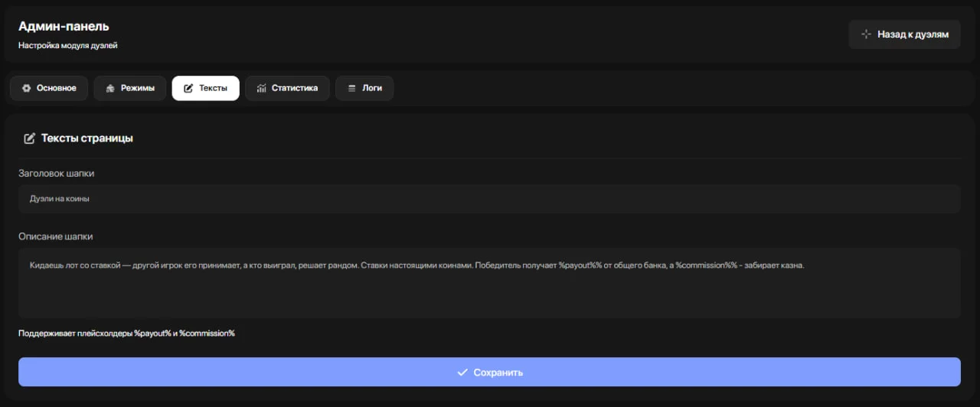Image resolution: width=980 pixels, height=407 pixels.
Task: Select the Тексты tab
Action: tap(205, 88)
